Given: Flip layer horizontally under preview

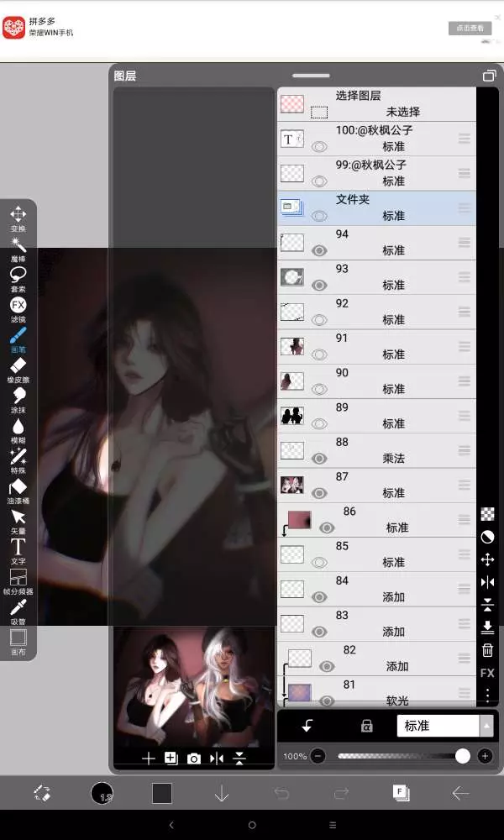Looking at the screenshot, I should click(x=217, y=759).
